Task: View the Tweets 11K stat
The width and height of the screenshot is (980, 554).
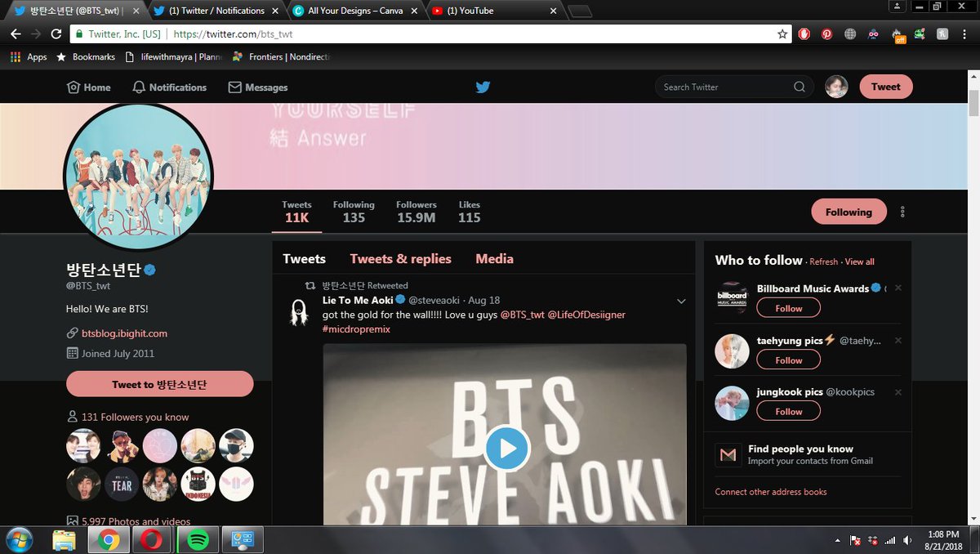Action: [x=296, y=212]
